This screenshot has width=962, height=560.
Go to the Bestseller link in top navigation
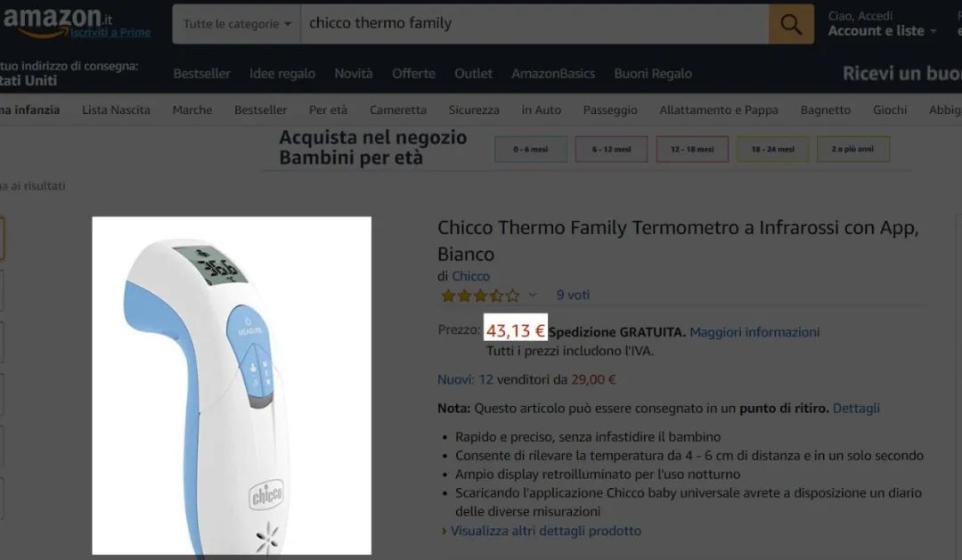click(x=202, y=74)
